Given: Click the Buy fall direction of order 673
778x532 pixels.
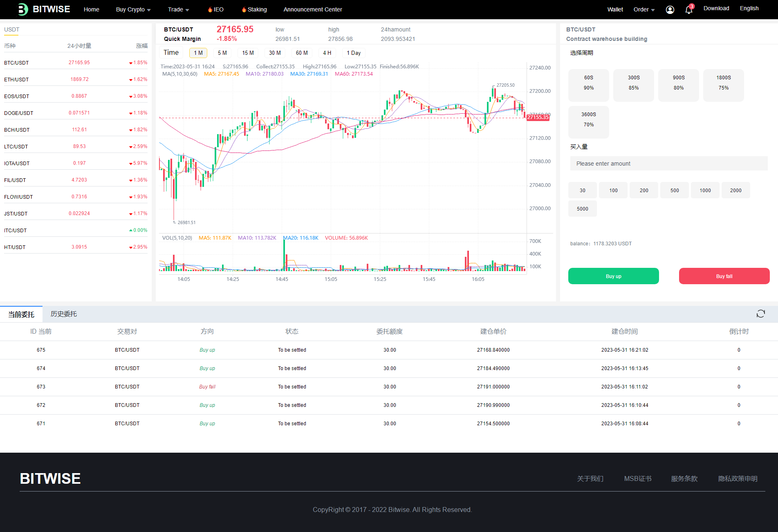Looking at the screenshot, I should 207,387.
